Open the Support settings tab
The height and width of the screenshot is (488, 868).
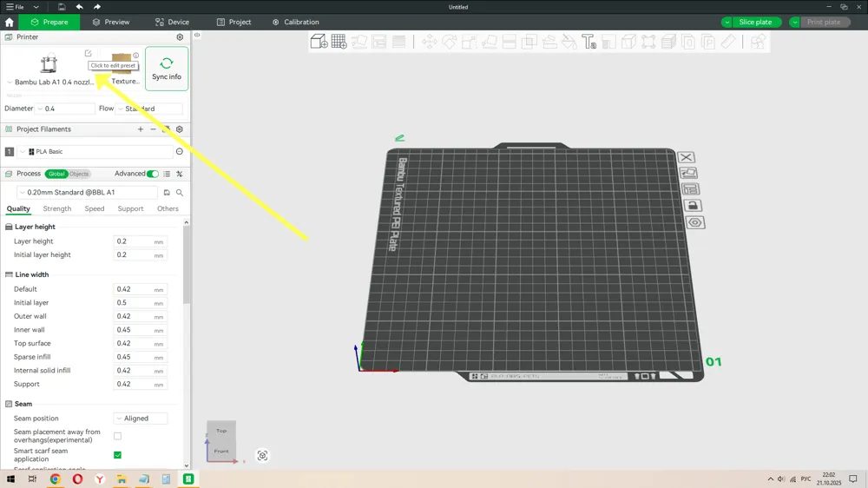point(130,208)
